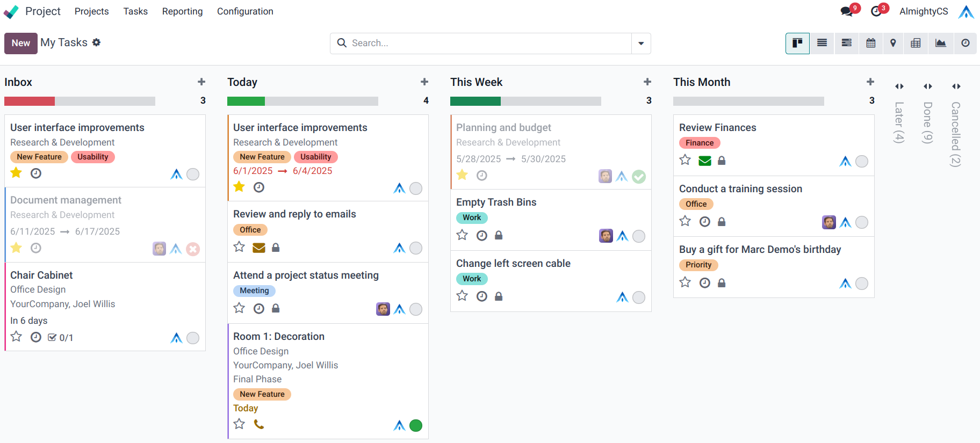980x443 pixels.
Task: Add a task in Today column
Action: click(x=424, y=82)
